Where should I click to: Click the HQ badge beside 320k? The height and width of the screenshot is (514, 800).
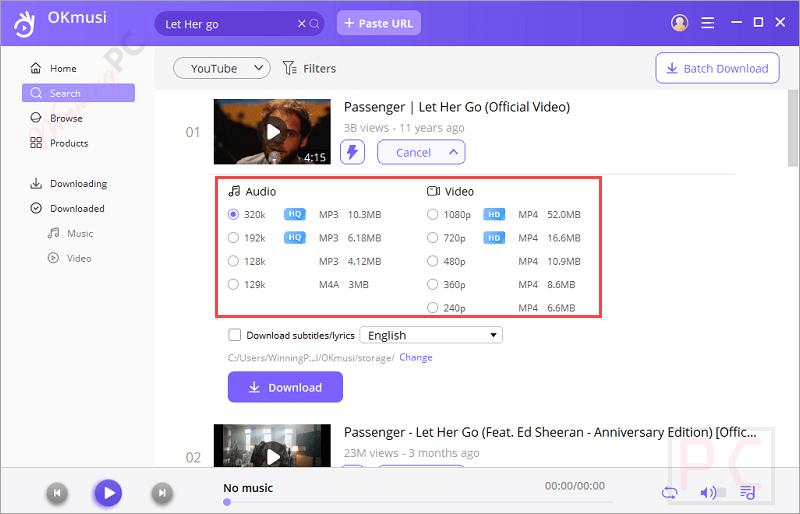tap(295, 214)
